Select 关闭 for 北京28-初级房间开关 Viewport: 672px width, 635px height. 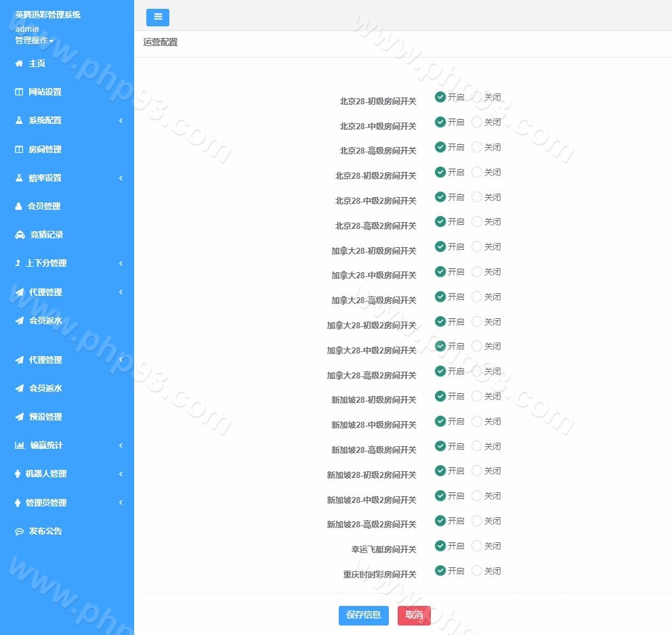pos(477,97)
